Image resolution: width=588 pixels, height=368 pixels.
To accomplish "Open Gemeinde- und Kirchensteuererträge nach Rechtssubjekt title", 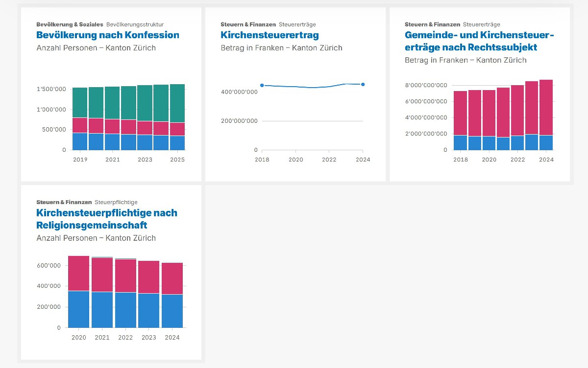I will tap(479, 41).
